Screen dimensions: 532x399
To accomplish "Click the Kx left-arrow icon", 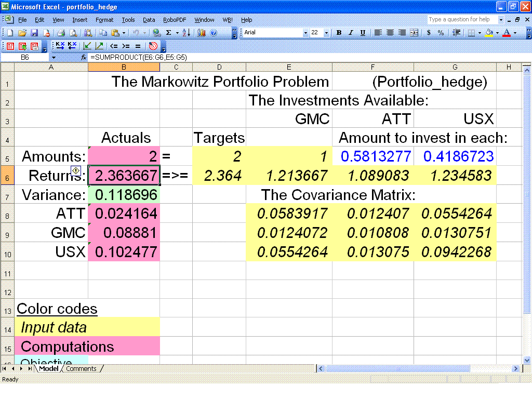I will coord(72,46).
